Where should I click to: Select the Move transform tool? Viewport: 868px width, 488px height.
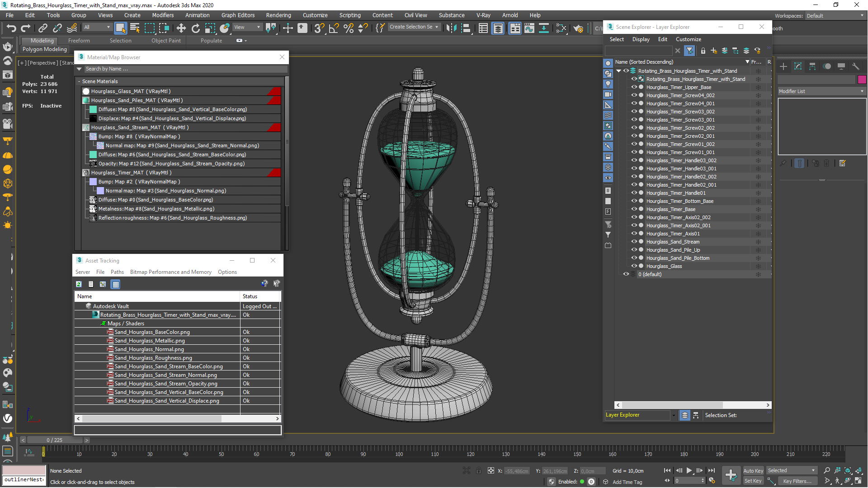click(x=181, y=28)
